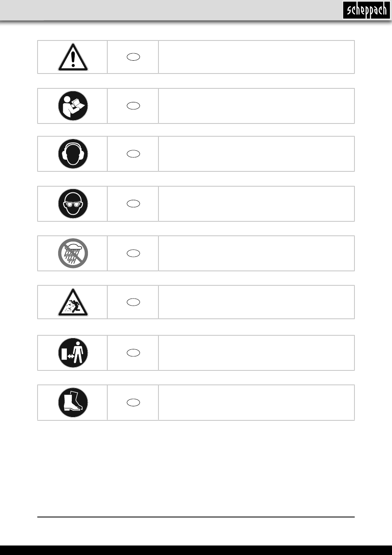Click the empty text box in ear protection row
Screen dimensions: 392x555
coord(256,154)
